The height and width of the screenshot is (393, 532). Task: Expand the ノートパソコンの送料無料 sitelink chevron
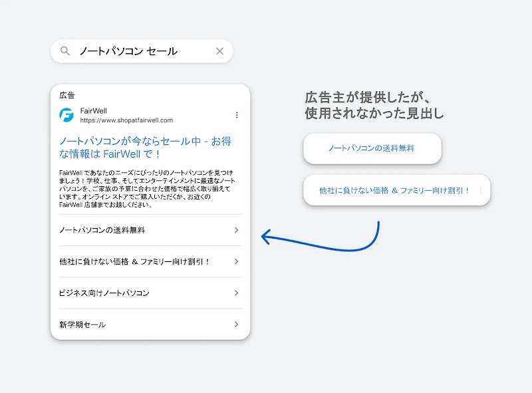click(236, 231)
